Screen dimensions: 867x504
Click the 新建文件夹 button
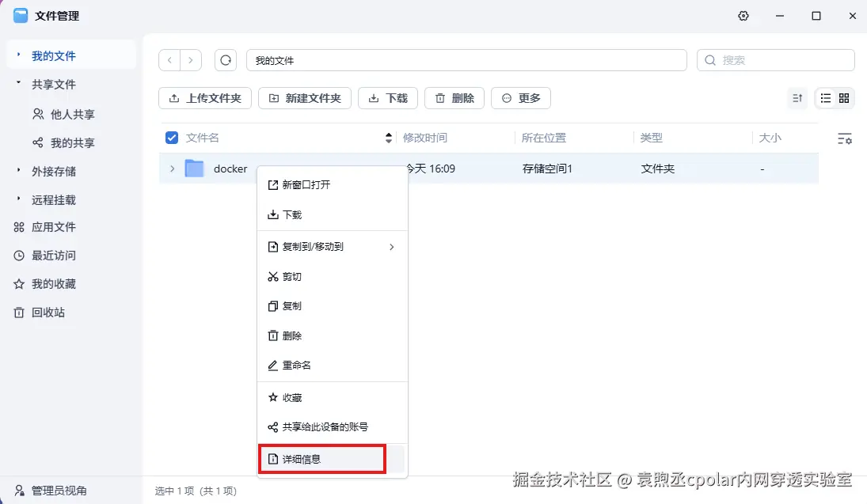[x=305, y=98]
